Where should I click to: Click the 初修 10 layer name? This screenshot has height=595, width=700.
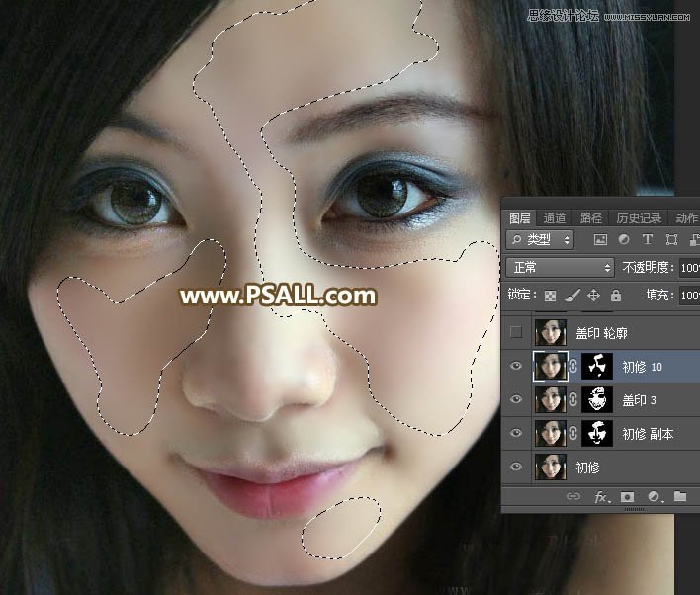click(x=642, y=367)
